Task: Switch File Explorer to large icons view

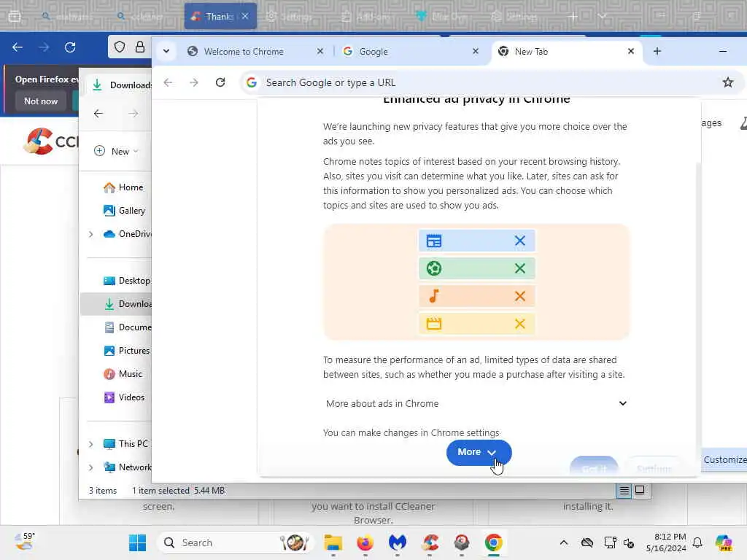Action: [x=640, y=490]
